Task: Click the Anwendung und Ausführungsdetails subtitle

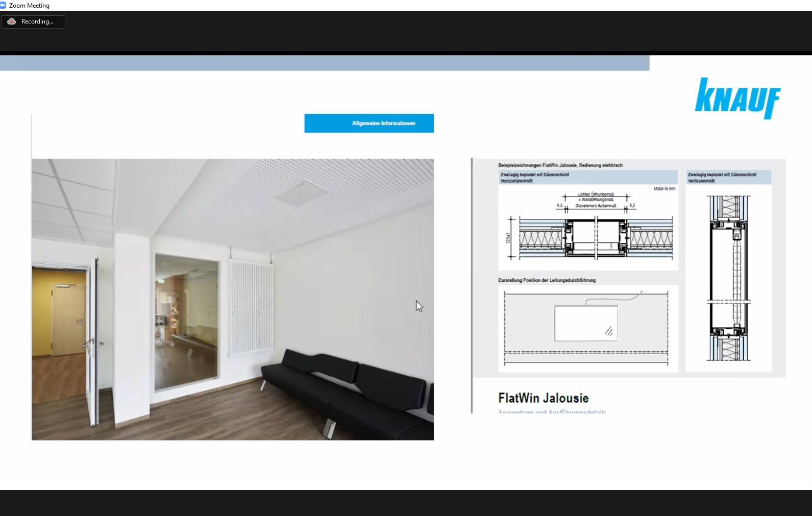Action: 552,411
